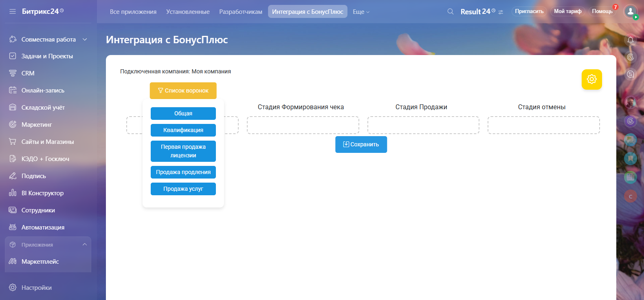Open the Сотрудники employees icon

click(x=13, y=210)
